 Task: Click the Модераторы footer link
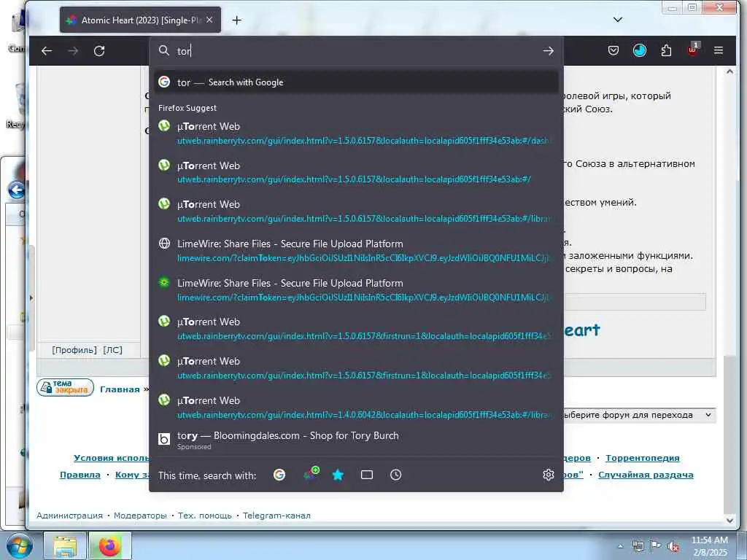(x=140, y=516)
